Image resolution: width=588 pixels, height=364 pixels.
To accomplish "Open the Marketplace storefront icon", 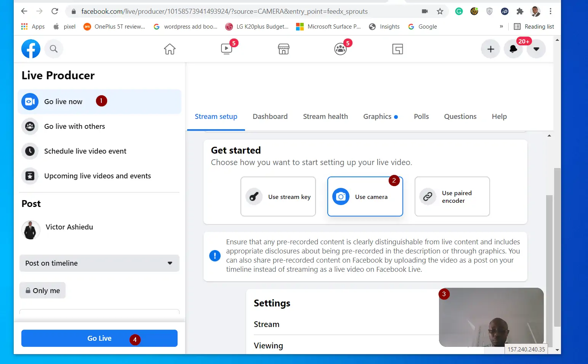I will click(284, 49).
